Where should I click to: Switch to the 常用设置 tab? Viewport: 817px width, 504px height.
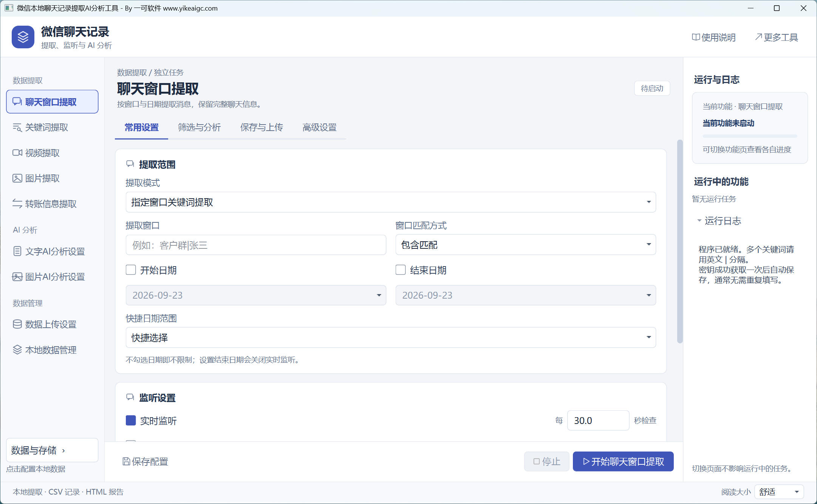click(142, 127)
